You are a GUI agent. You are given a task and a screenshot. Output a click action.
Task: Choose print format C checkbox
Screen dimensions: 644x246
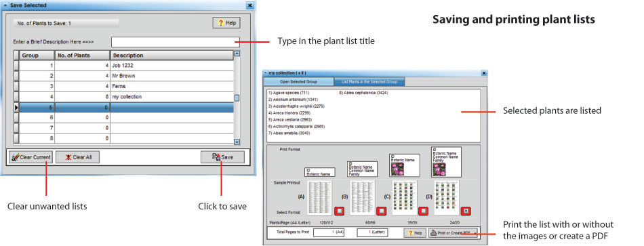pyautogui.click(x=424, y=211)
